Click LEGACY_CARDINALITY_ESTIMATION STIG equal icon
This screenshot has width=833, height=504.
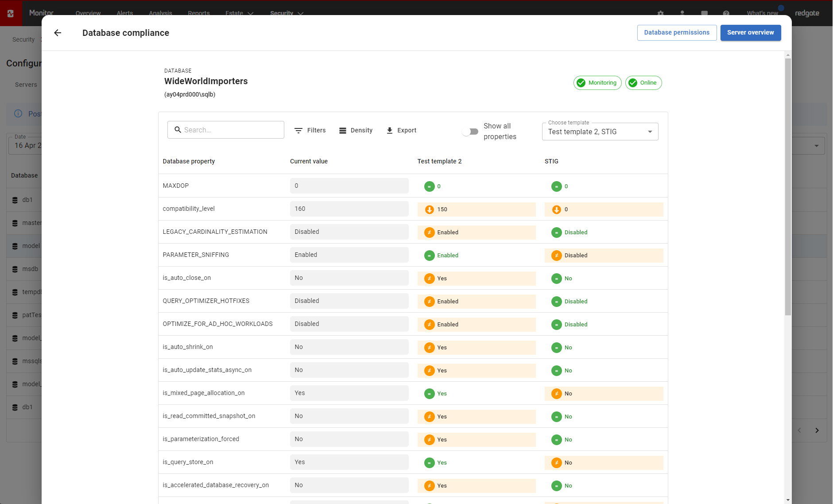[x=557, y=233]
